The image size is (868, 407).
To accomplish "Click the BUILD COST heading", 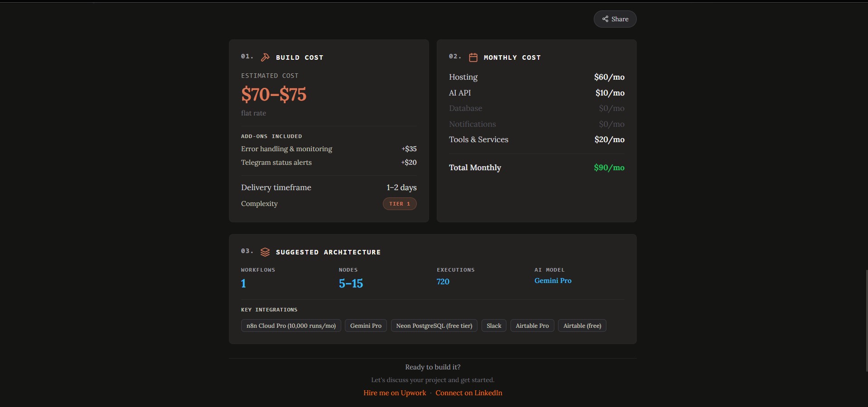I will [300, 57].
